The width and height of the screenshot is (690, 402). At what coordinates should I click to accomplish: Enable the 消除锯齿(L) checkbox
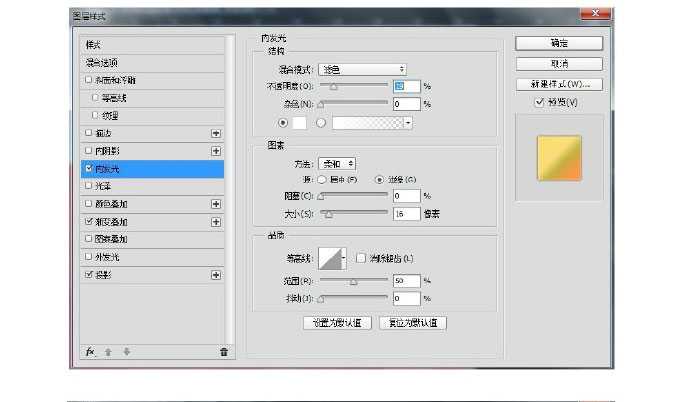(361, 258)
